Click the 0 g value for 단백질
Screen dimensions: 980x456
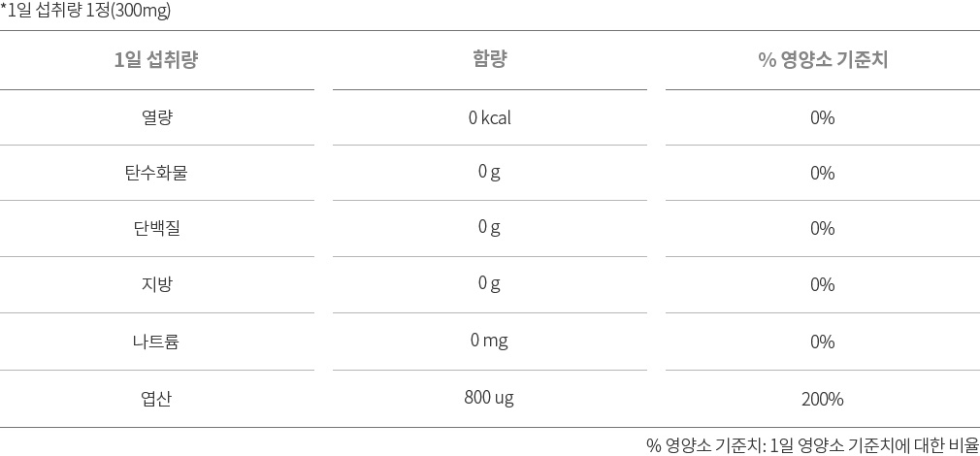(x=489, y=229)
